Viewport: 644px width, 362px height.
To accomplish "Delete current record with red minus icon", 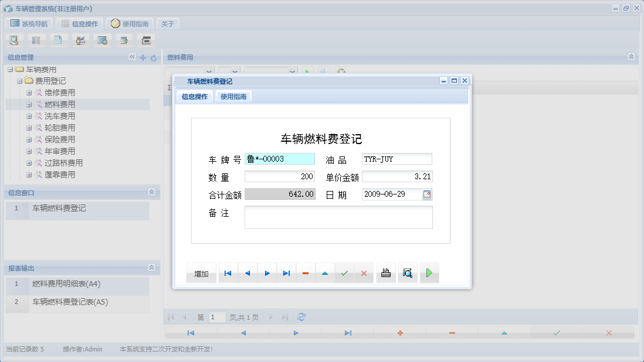I will (x=305, y=273).
